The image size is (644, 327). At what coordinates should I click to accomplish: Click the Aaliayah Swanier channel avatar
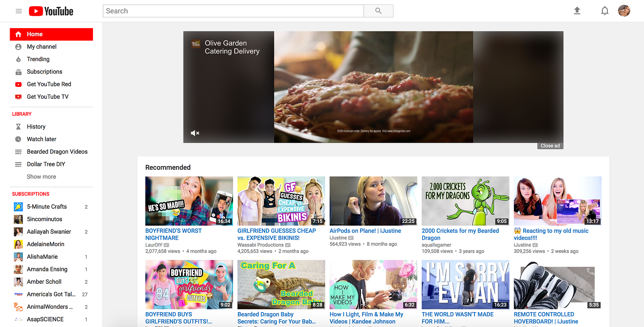pyautogui.click(x=18, y=232)
